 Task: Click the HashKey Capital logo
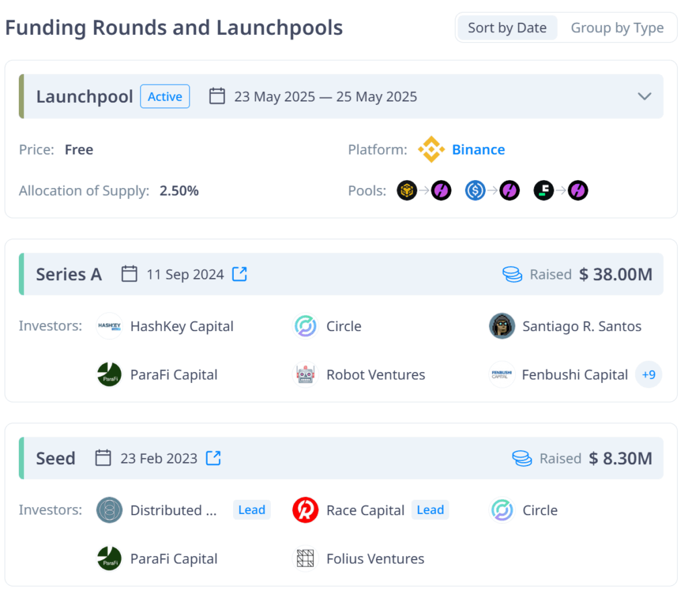[110, 326]
